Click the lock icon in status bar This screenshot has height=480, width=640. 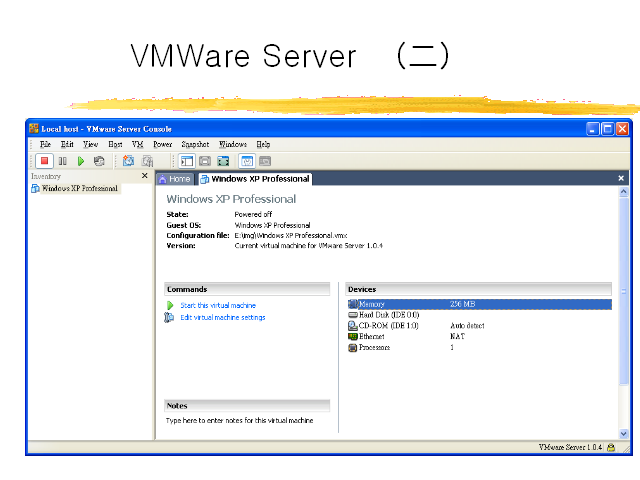click(x=611, y=447)
